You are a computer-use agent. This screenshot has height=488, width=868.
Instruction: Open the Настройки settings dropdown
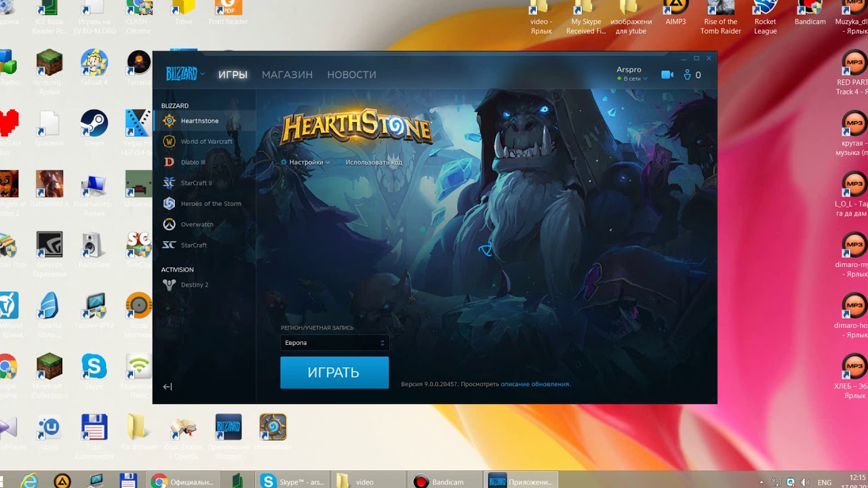tap(305, 163)
